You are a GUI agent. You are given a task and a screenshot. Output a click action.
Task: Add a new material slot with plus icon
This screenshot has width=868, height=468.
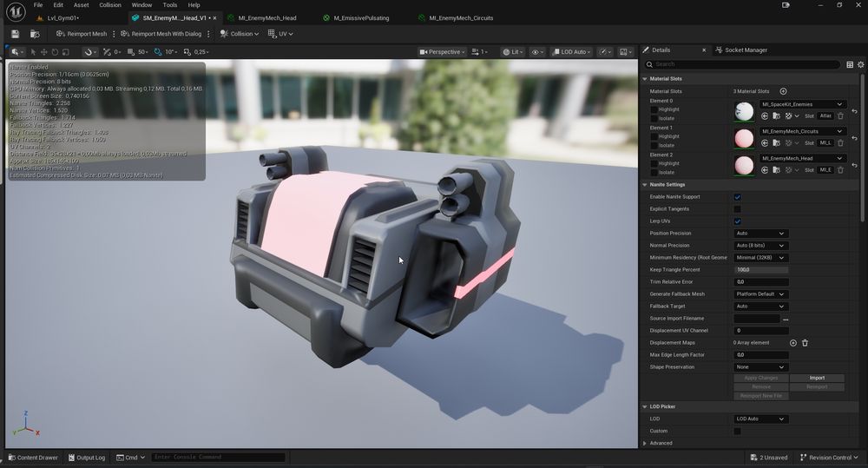tap(783, 91)
